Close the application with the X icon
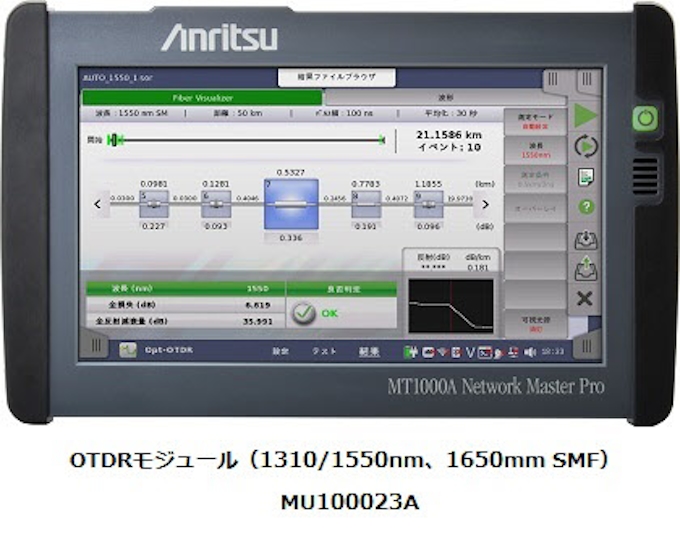680x537 pixels. pos(586,298)
